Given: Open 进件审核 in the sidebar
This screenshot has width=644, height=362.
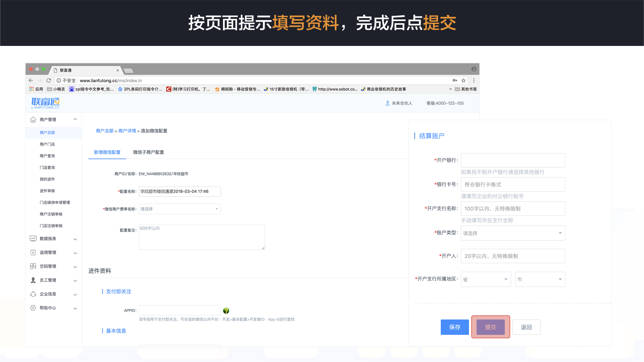Looking at the screenshot, I should (x=47, y=191).
